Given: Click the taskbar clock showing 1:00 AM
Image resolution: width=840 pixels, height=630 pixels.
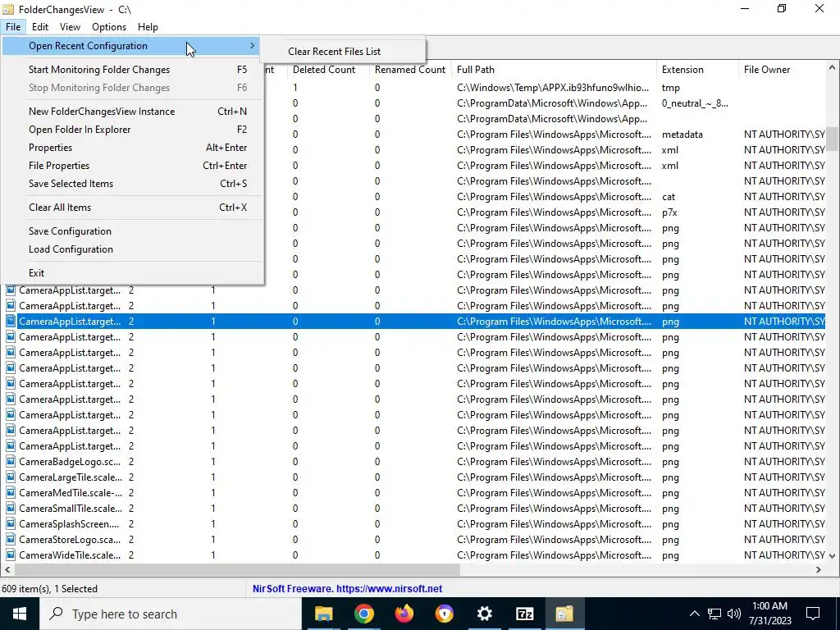Looking at the screenshot, I should tap(769, 614).
